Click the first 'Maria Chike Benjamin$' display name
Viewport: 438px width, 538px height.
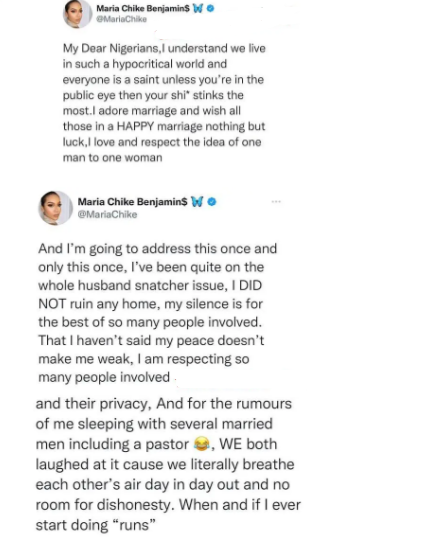[x=143, y=8]
